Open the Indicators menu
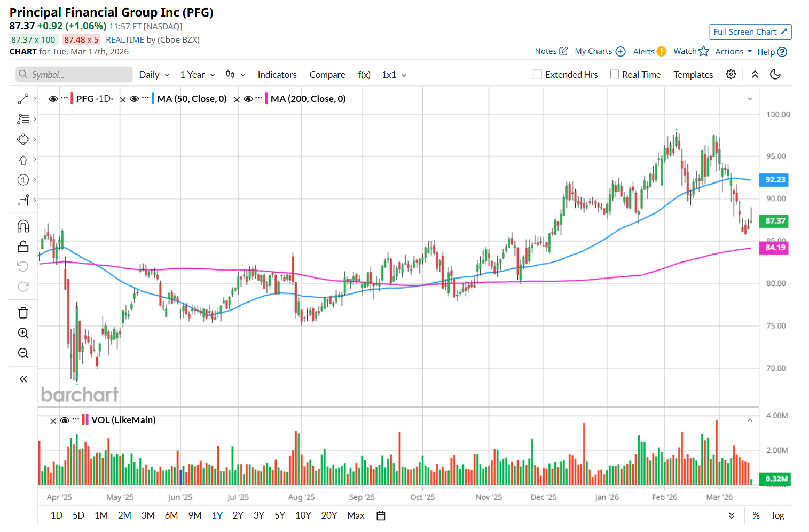This screenshot has width=809, height=532. click(277, 75)
